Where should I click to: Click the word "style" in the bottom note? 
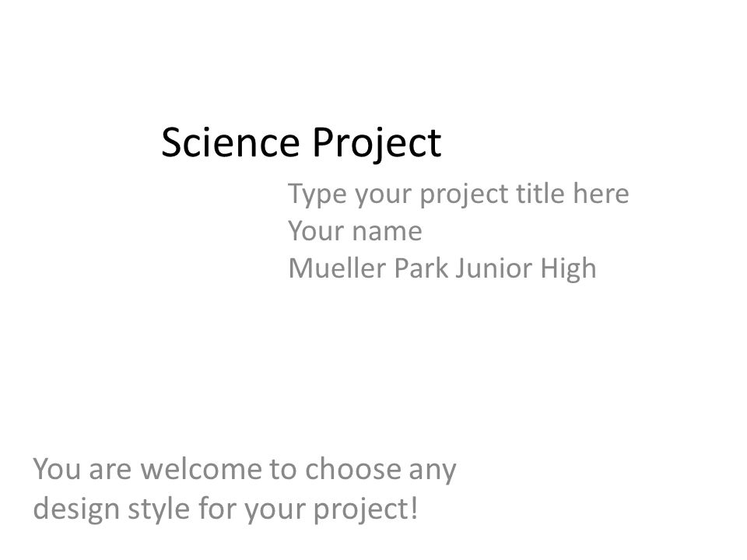pos(159,510)
